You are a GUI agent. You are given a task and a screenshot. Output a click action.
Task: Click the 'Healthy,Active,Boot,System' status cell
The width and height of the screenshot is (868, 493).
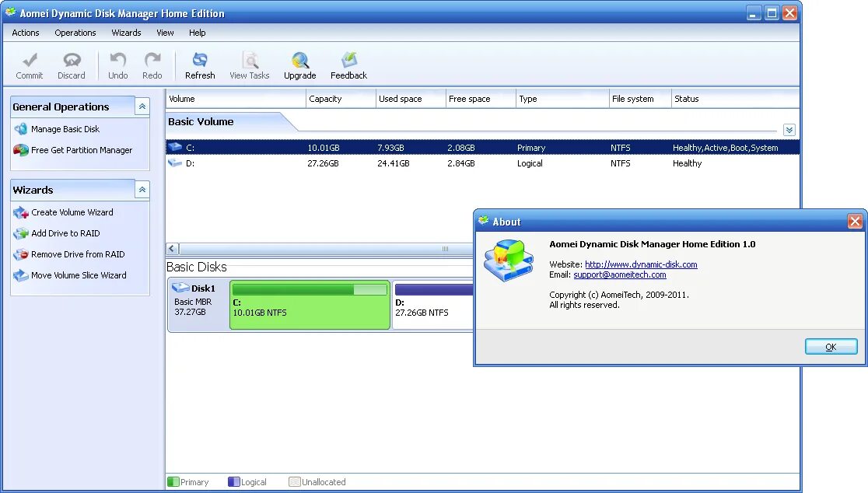point(725,148)
